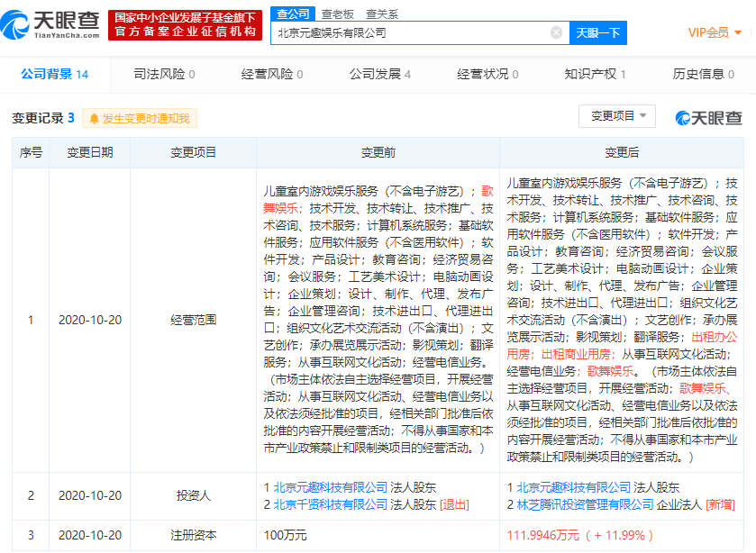Click the [退出] tag
Viewport: 756px width, 553px height.
pos(454,504)
